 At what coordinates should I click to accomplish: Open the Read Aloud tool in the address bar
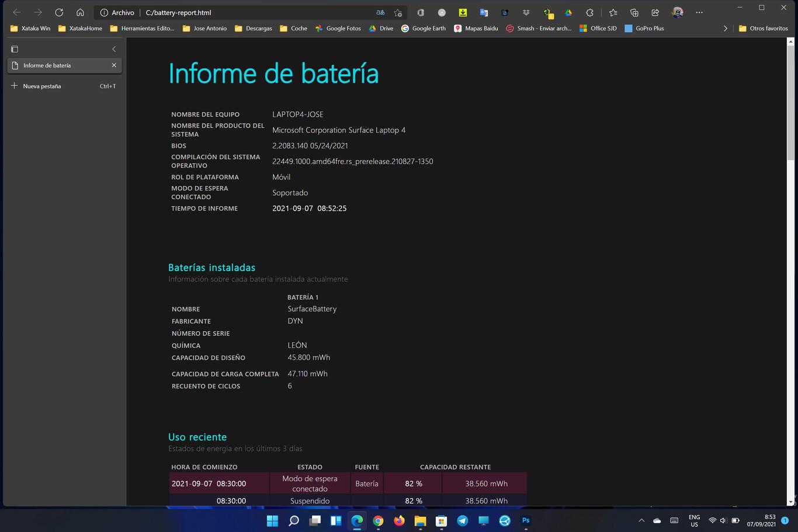(380, 12)
